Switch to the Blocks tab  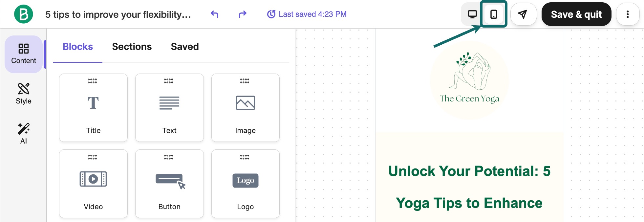click(78, 47)
